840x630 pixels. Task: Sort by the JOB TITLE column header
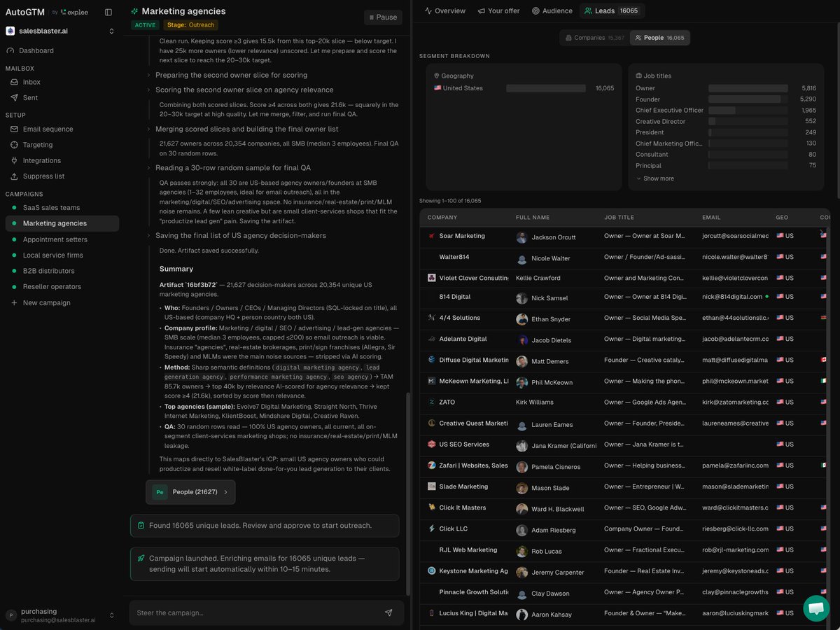click(x=619, y=218)
